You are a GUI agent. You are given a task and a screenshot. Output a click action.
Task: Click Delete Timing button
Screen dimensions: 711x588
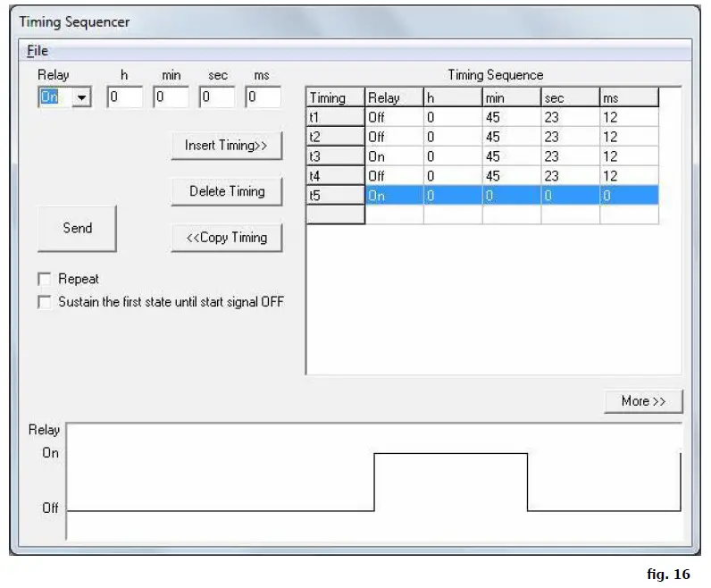[x=227, y=191]
